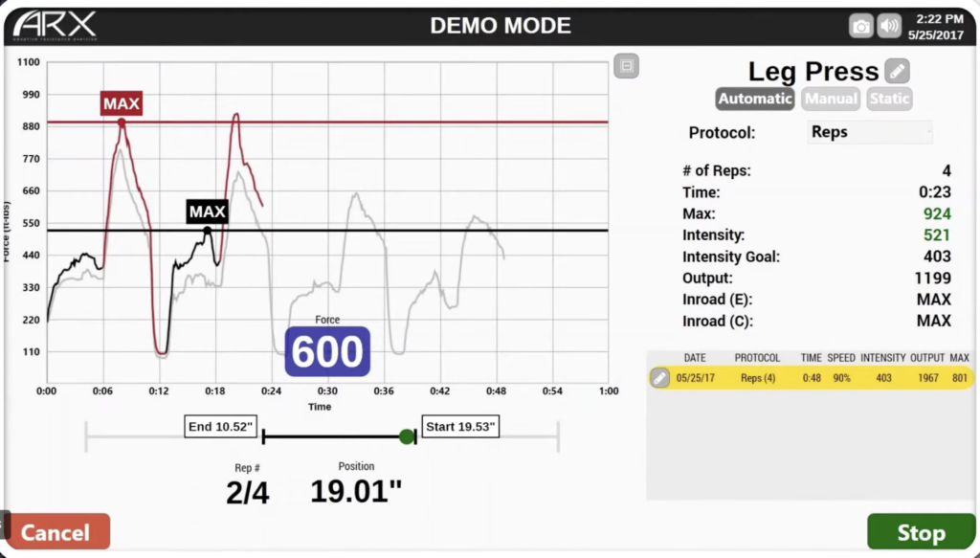Click the green position slider handle
Viewport: 980px width, 558px height.
click(407, 437)
